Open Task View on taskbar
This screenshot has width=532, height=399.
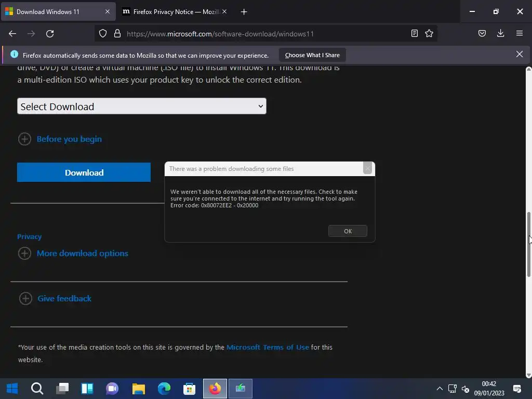click(x=62, y=389)
